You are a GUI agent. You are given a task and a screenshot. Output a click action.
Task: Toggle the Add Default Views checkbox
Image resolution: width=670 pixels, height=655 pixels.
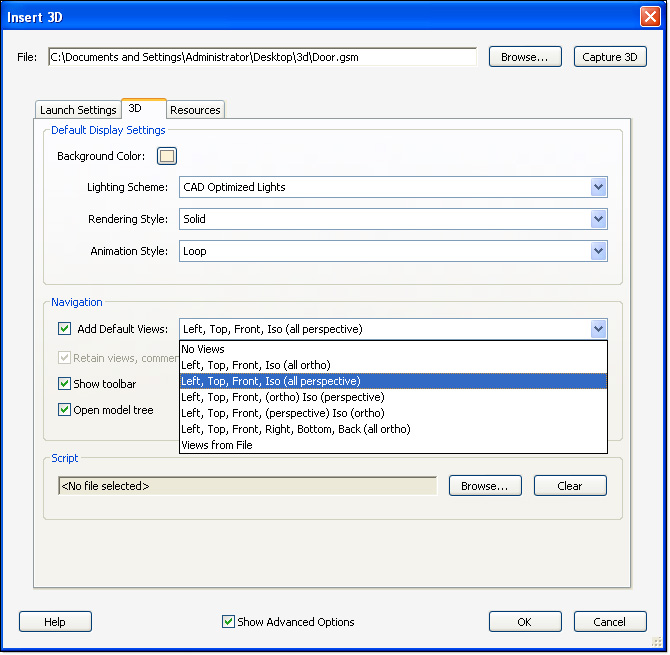(65, 329)
